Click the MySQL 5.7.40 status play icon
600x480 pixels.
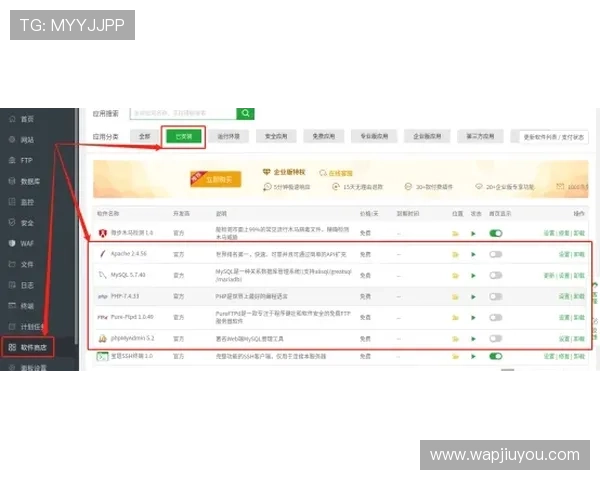pos(473,276)
